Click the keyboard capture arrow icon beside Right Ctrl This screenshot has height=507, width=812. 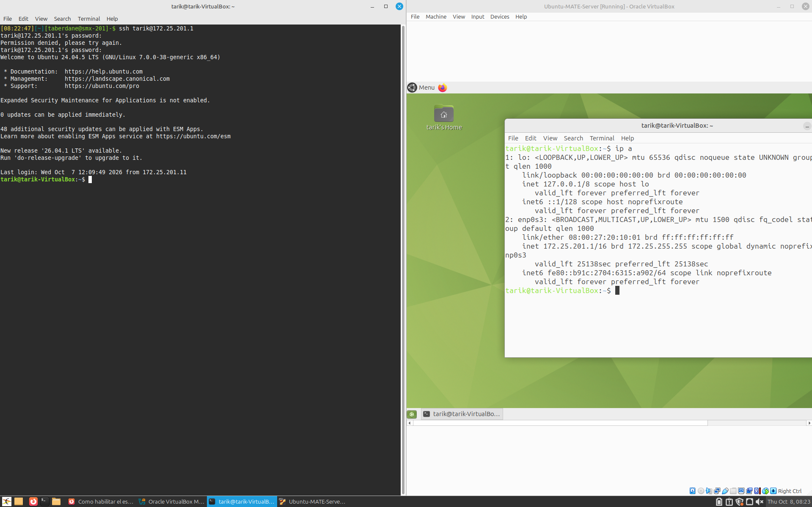tap(773, 491)
